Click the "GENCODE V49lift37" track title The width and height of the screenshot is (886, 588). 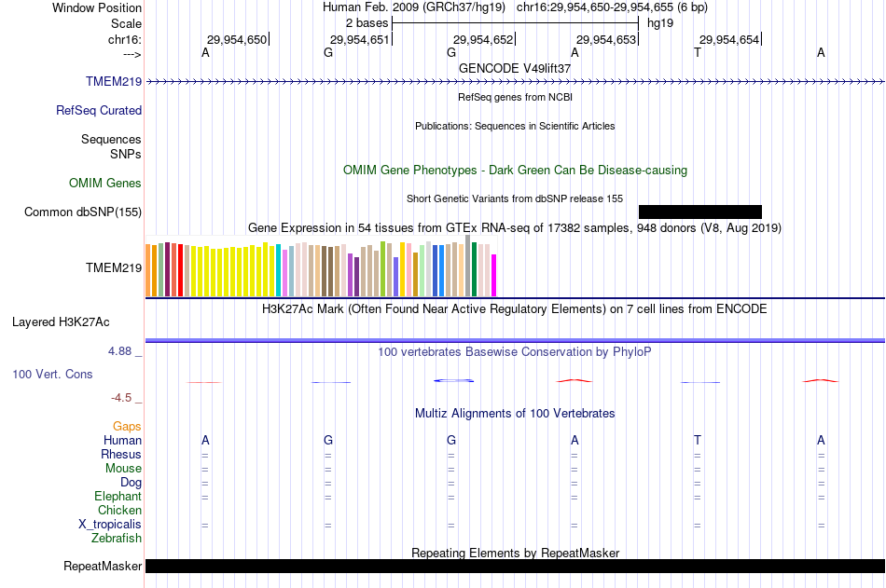pyautogui.click(x=515, y=68)
